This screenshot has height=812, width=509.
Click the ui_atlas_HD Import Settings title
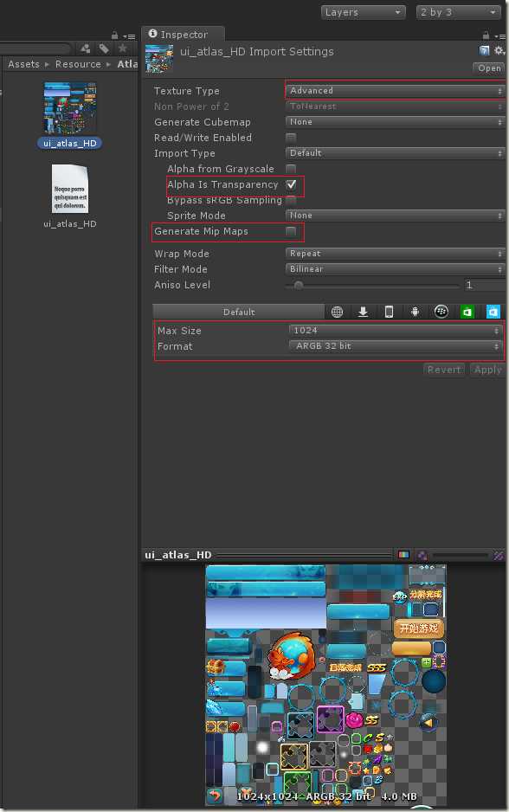pyautogui.click(x=257, y=52)
